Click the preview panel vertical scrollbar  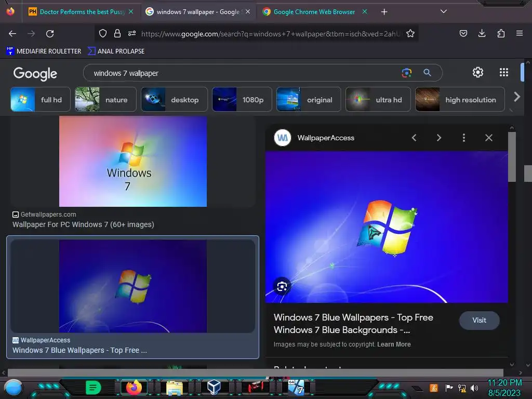[512, 157]
